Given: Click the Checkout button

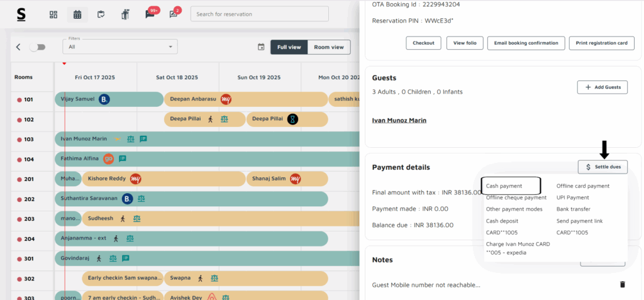Looking at the screenshot, I should coord(423,43).
